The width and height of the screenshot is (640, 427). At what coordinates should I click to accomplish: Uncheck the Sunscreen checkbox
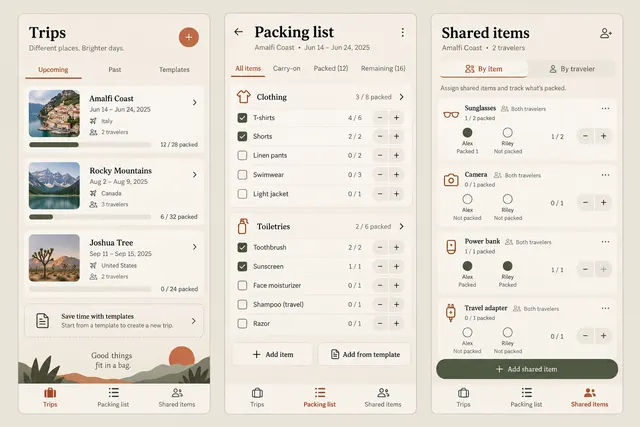pyautogui.click(x=242, y=267)
